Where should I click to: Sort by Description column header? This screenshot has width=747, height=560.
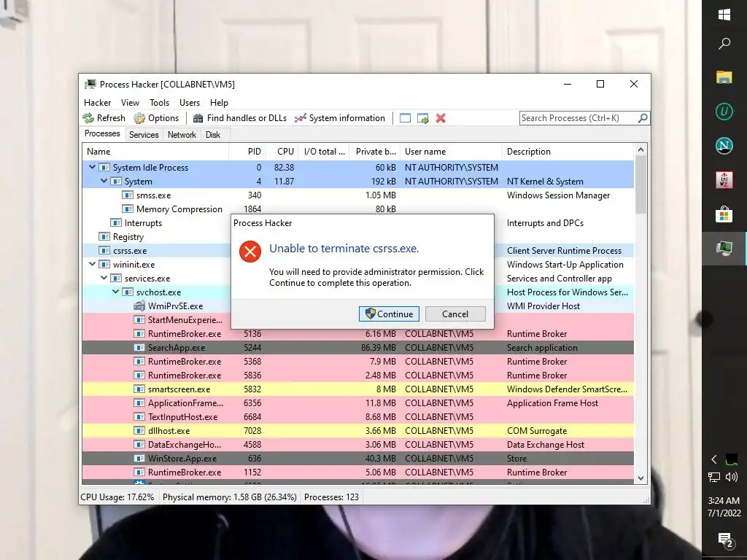pyautogui.click(x=568, y=152)
